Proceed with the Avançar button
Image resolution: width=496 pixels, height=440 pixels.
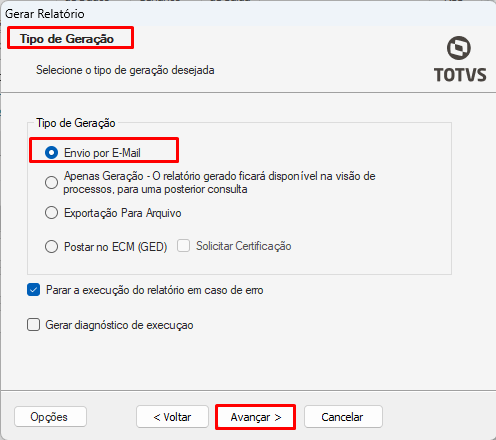pos(256,417)
